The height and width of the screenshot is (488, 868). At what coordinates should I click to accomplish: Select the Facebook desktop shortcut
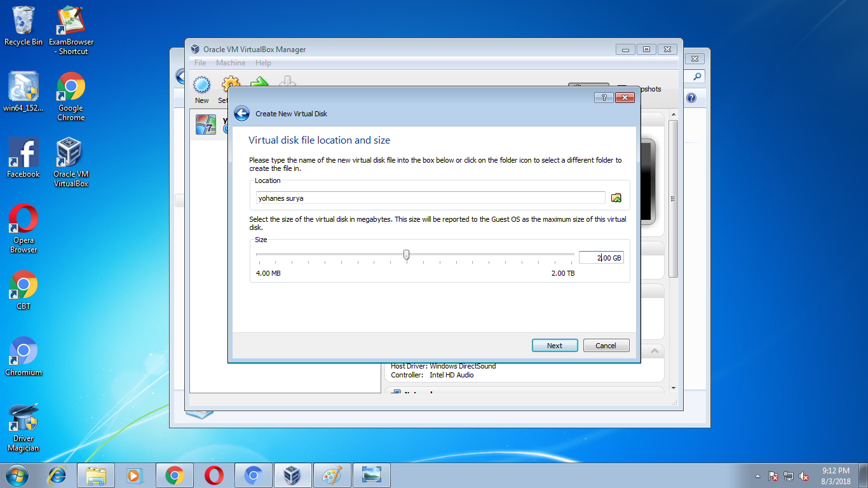(24, 158)
